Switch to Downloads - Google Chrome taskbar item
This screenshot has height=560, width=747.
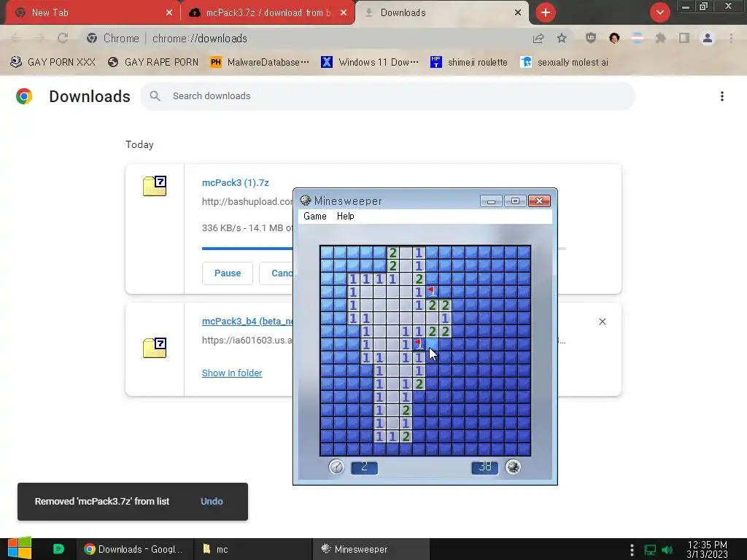pyautogui.click(x=135, y=550)
